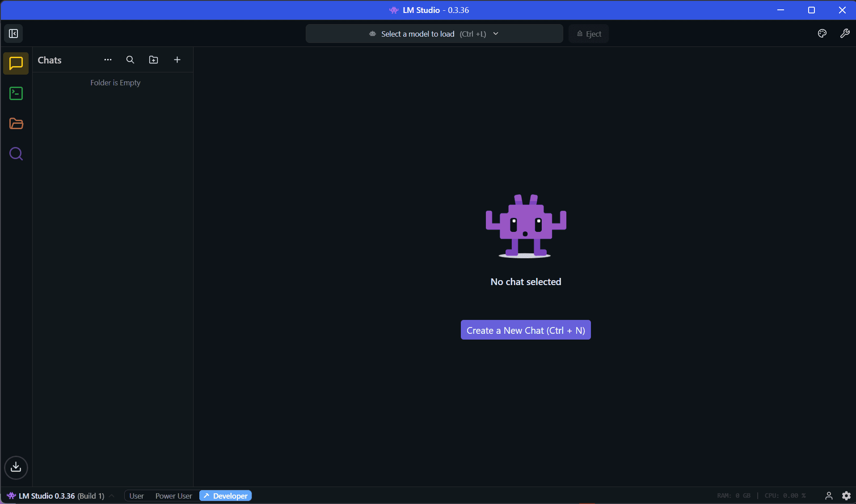Switch to Power User mode
The height and width of the screenshot is (504, 856).
173,496
